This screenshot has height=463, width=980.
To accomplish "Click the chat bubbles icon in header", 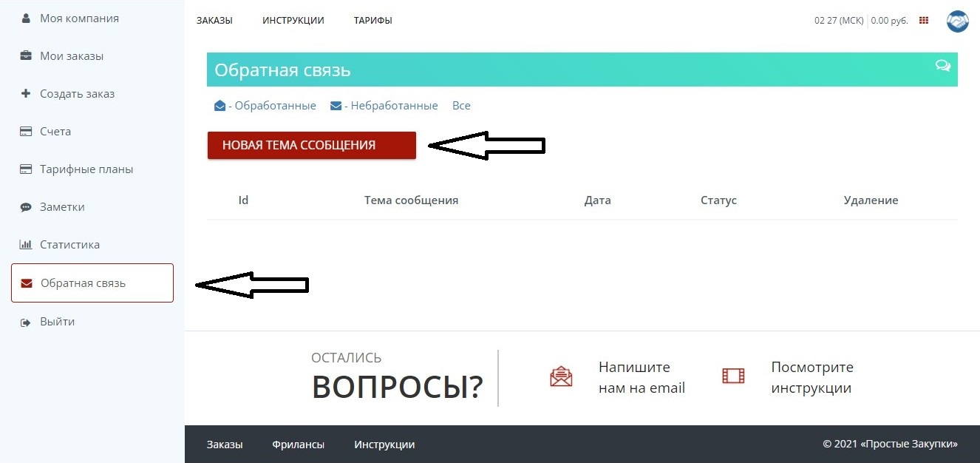I will coord(943,65).
